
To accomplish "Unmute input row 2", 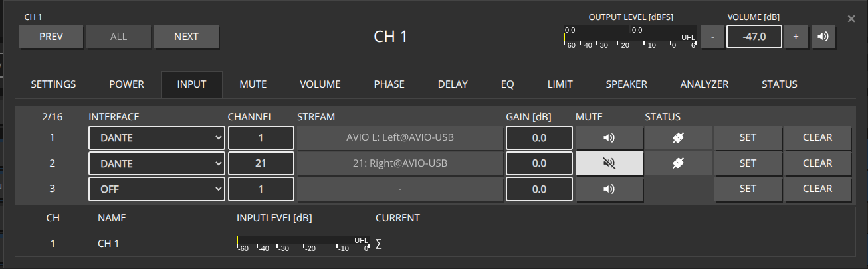I will click(x=609, y=163).
